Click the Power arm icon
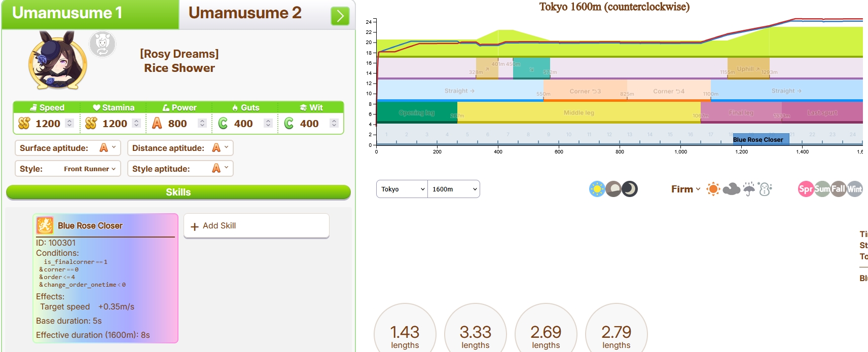Screen dimensions: 868x352 (x=166, y=107)
